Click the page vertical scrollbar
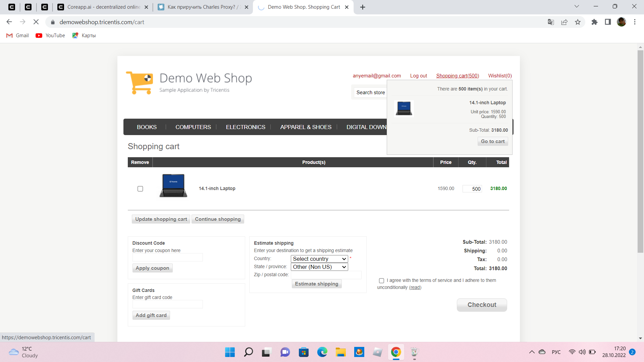This screenshot has height=362, width=644. [640, 151]
